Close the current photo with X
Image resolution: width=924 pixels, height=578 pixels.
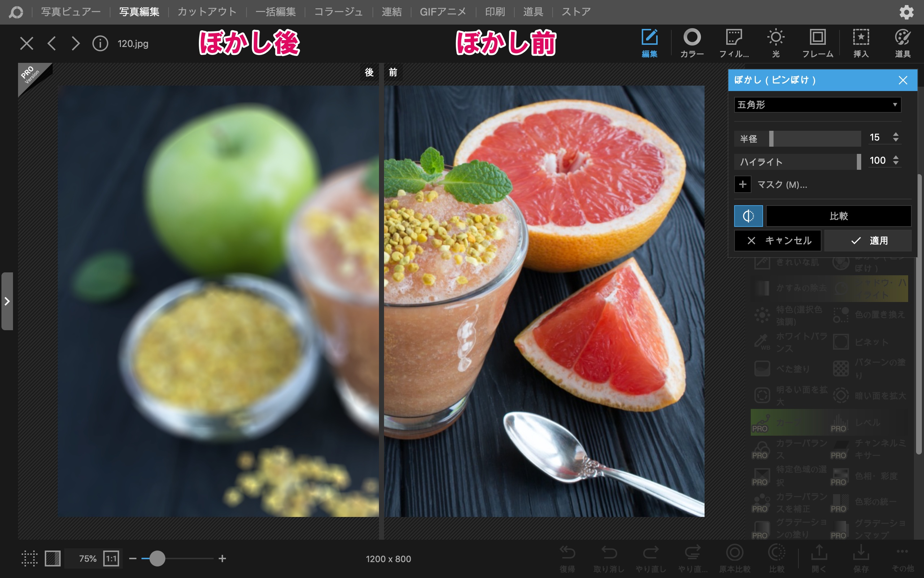coord(26,44)
